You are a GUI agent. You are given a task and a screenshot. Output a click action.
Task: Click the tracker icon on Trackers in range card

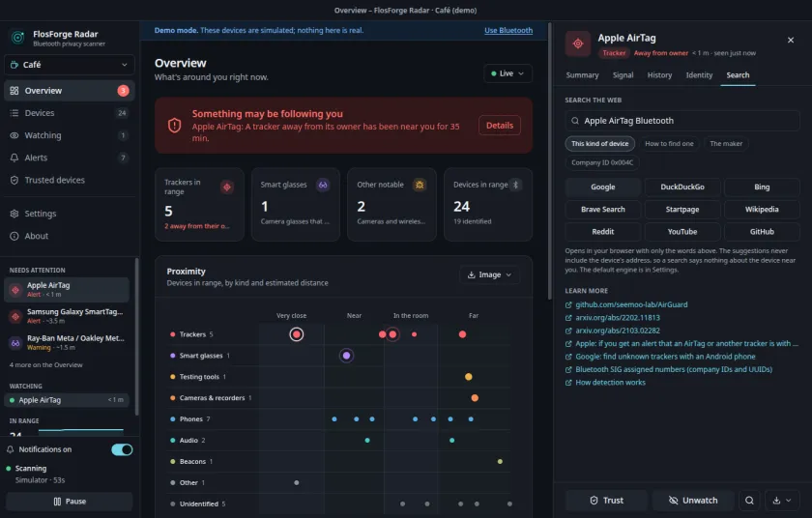click(x=227, y=187)
